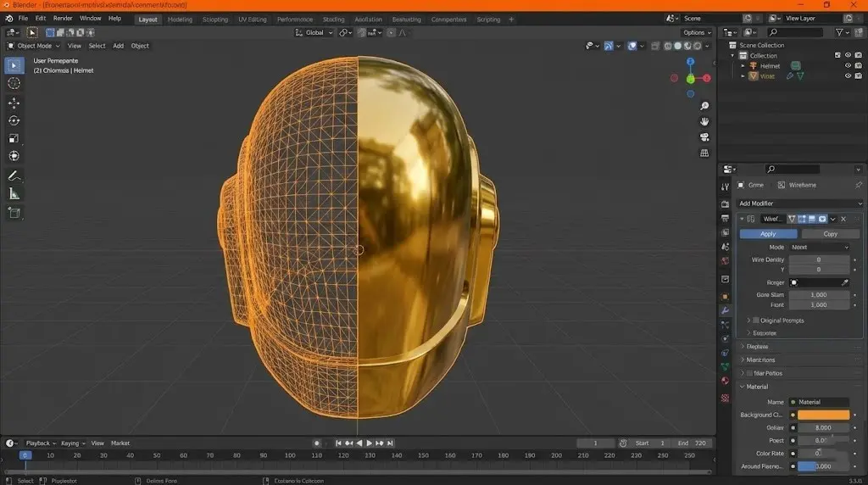The image size is (868, 485).
Task: Switch to the Scripting workspace tab
Action: [x=488, y=20]
